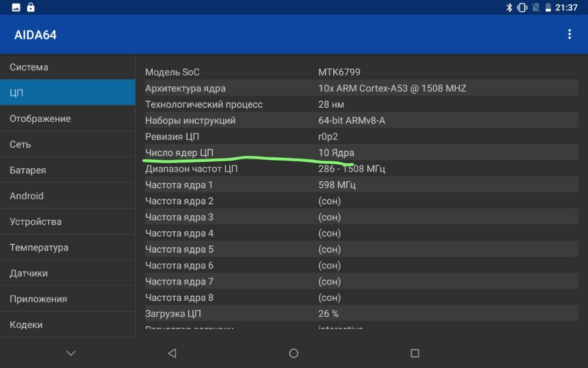The height and width of the screenshot is (368, 588).
Task: Tap the (сон) value for Частота ядра 2
Action: [x=330, y=201]
